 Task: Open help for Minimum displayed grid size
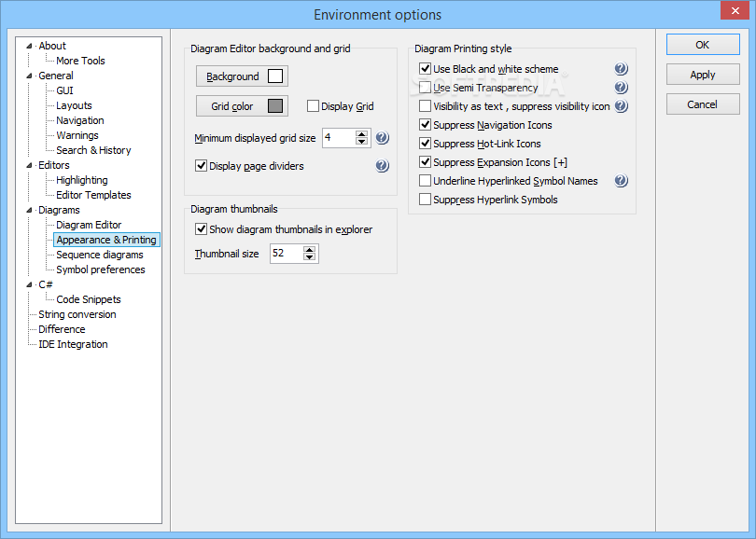tap(383, 138)
